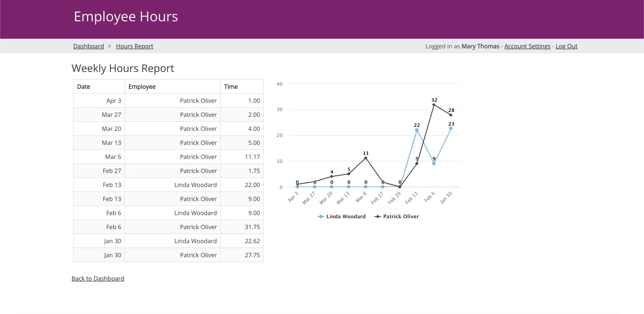Sort by the Employee column header
This screenshot has width=644, height=314.
142,86
